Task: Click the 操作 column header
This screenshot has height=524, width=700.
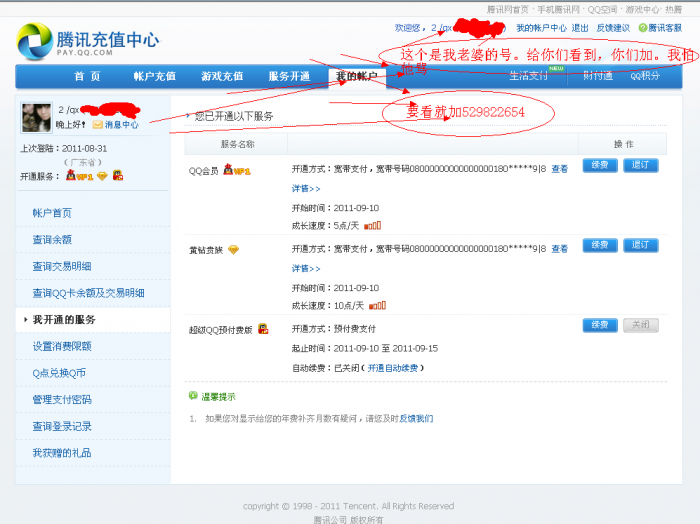Action: point(623,144)
